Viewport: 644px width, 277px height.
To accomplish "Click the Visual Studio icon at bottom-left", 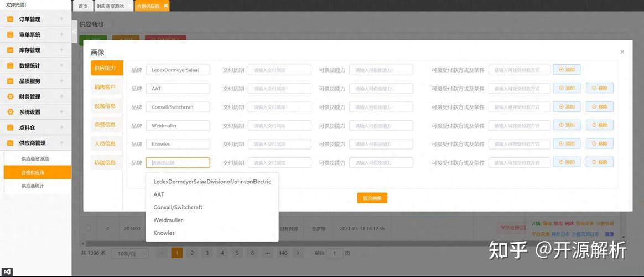I will pyautogui.click(x=7, y=271).
